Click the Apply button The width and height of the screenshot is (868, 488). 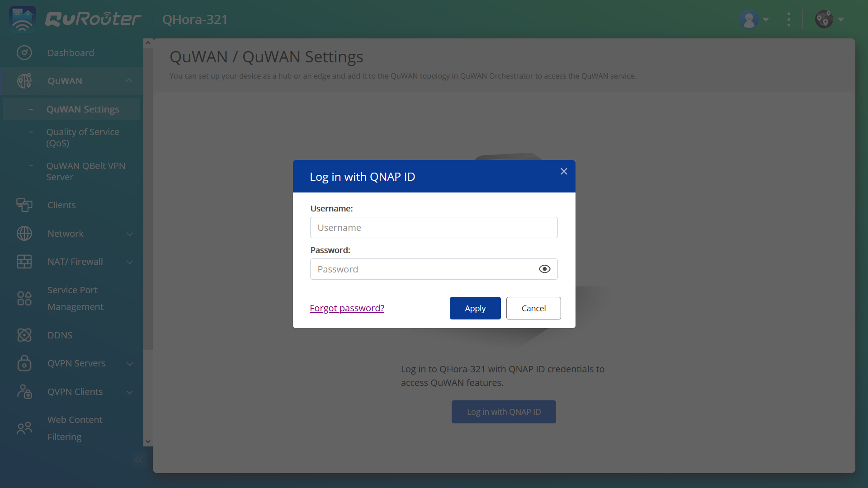pyautogui.click(x=475, y=308)
